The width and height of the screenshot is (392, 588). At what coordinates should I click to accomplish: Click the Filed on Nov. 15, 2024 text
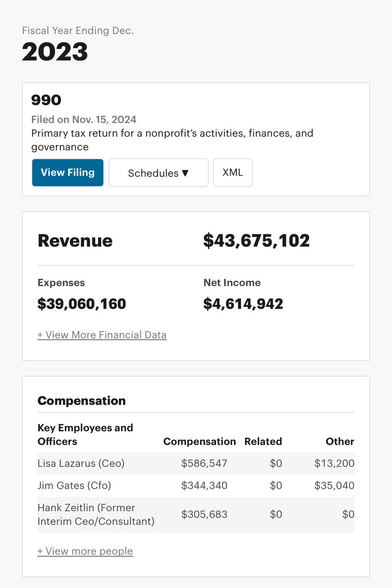click(84, 120)
